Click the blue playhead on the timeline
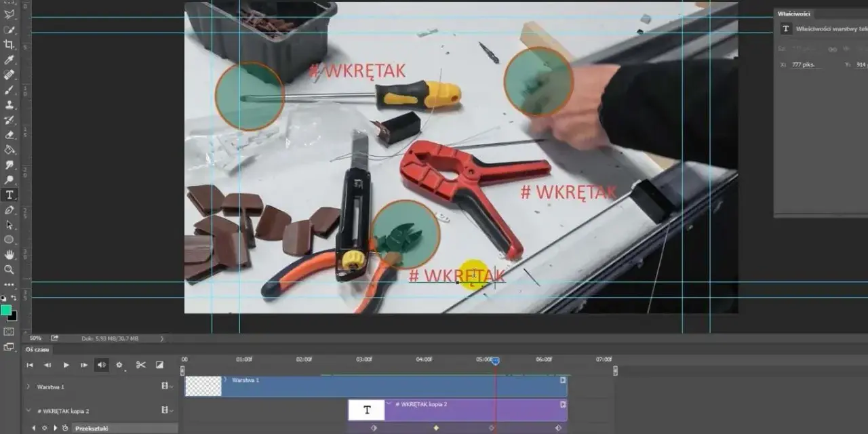 [x=495, y=361]
